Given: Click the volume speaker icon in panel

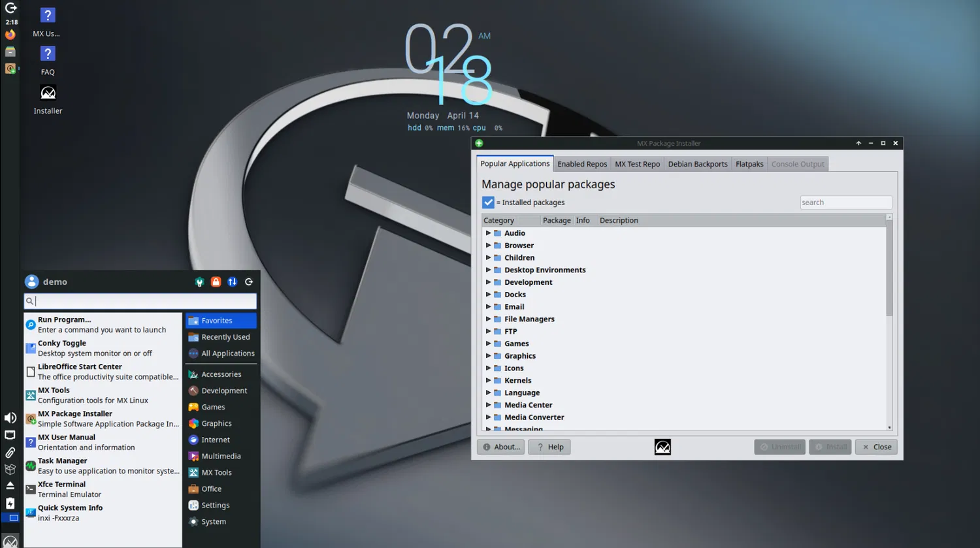Looking at the screenshot, I should click(x=10, y=418).
